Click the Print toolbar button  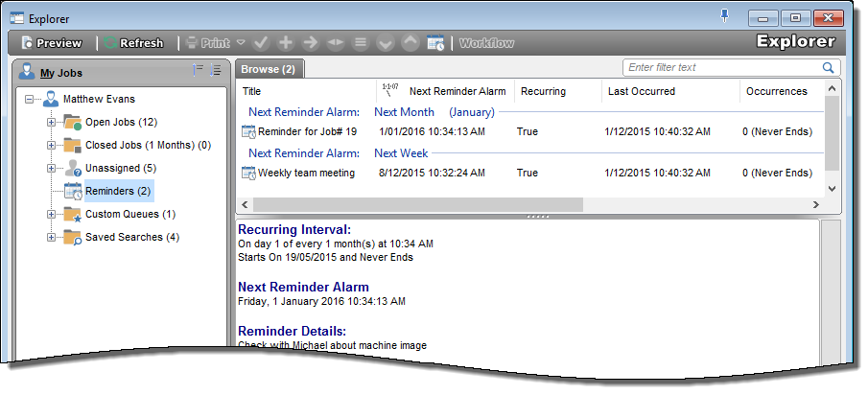pos(208,43)
